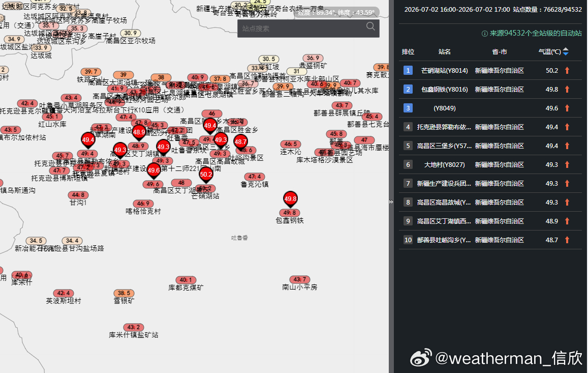Click the 47.4 label at 鲁克沁镇
Screen dimensions: 588x373
(x=255, y=176)
